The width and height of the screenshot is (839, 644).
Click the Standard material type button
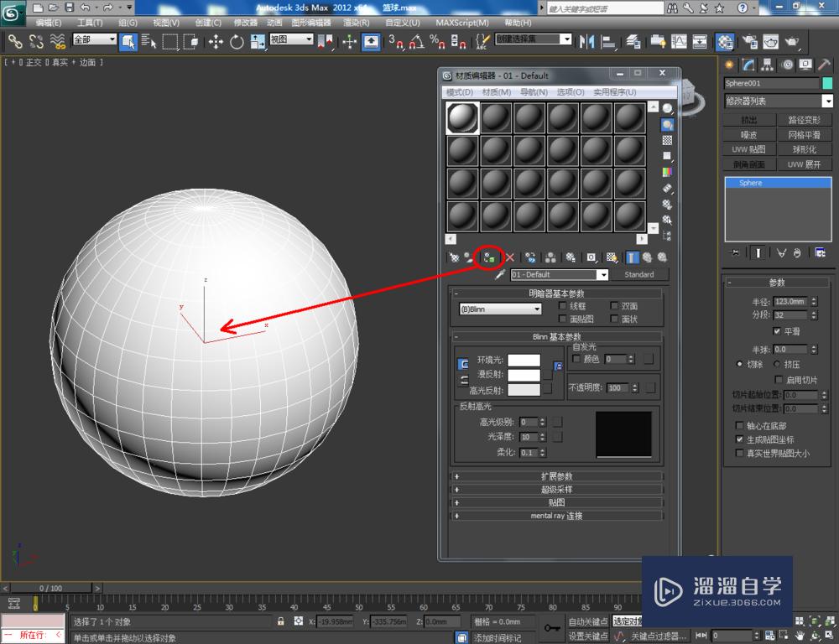point(641,274)
